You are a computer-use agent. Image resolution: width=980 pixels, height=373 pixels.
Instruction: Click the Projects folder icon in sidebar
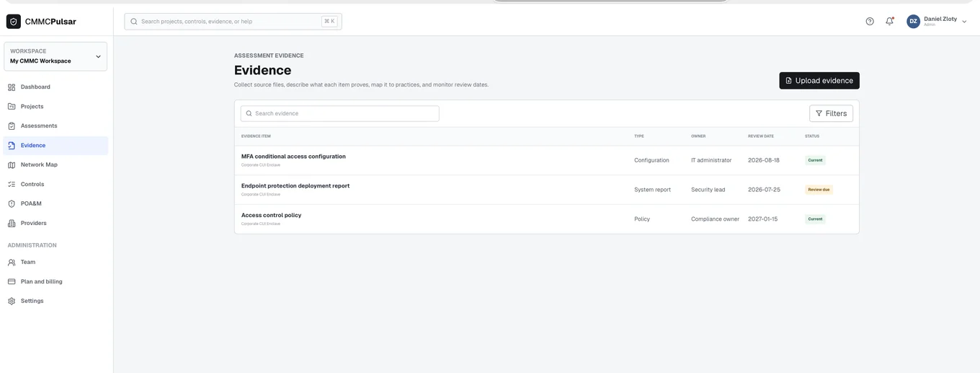point(12,107)
